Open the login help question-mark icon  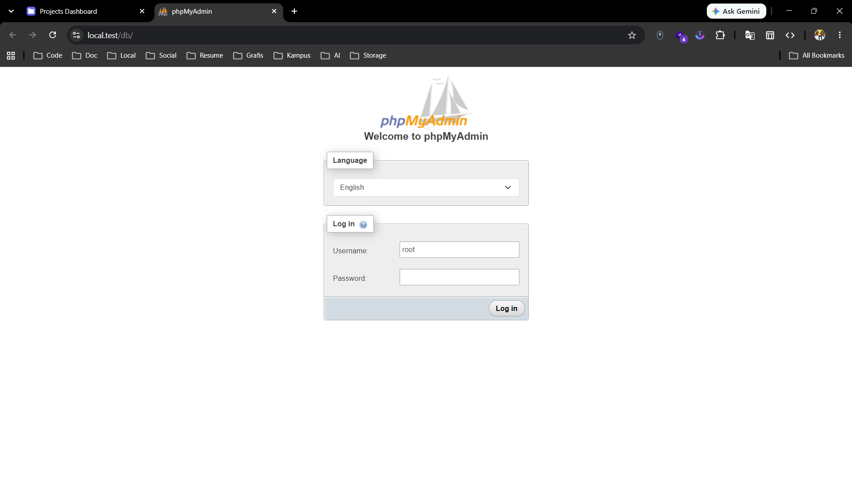(363, 224)
